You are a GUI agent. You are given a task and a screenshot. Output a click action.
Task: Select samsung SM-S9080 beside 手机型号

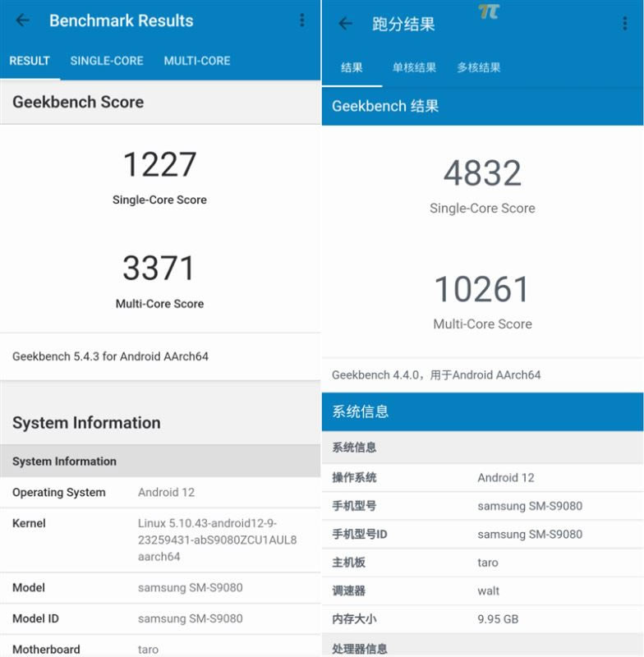point(530,506)
